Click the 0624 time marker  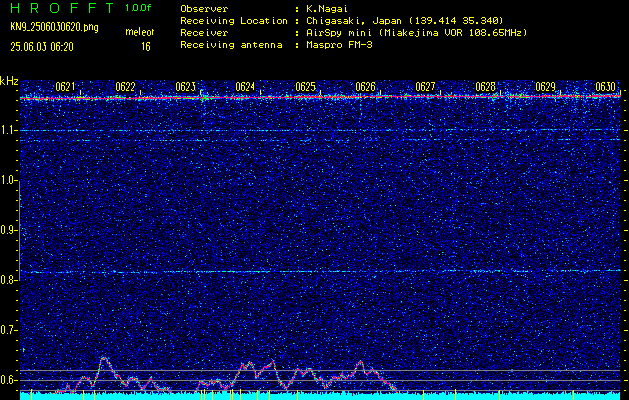245,87
